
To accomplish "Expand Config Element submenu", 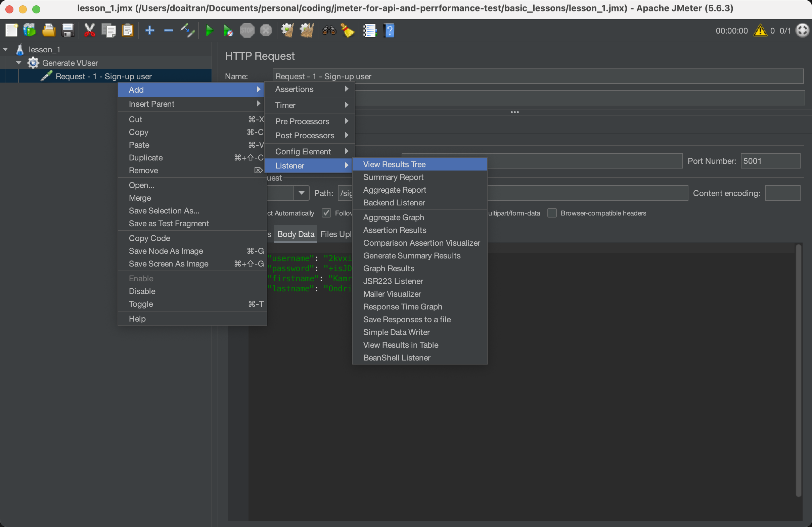I will 309,151.
